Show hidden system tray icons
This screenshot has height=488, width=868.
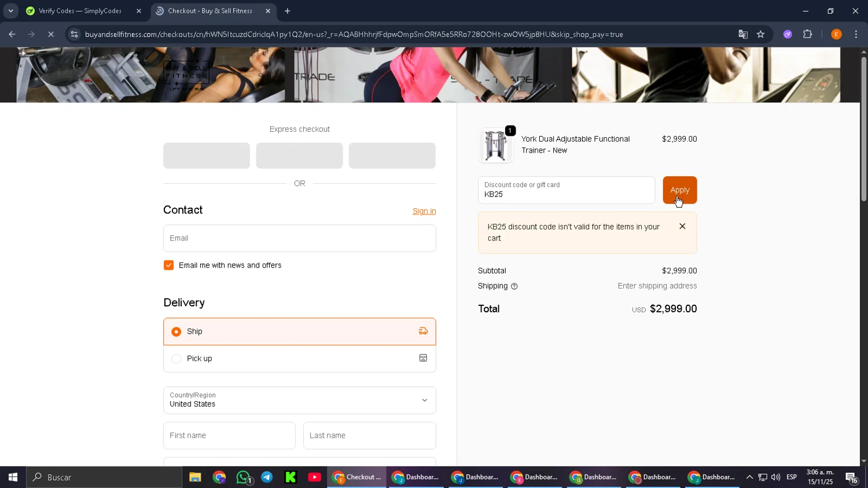coord(749,477)
